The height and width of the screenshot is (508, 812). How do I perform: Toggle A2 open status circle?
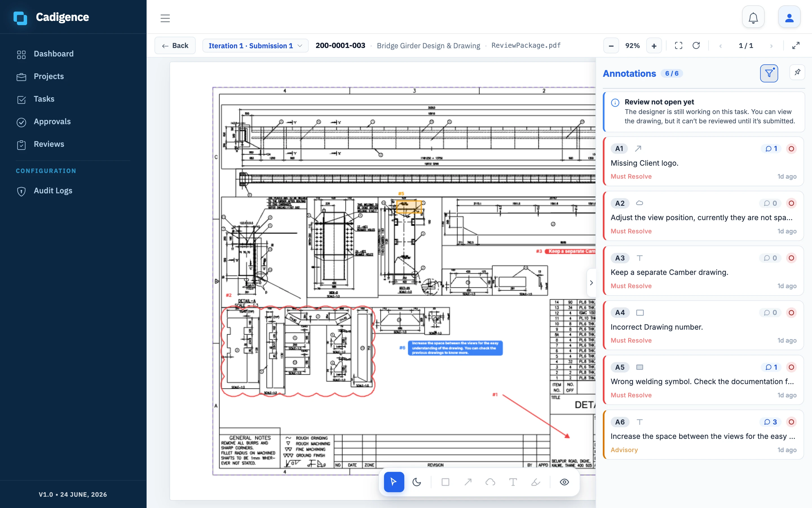click(791, 203)
